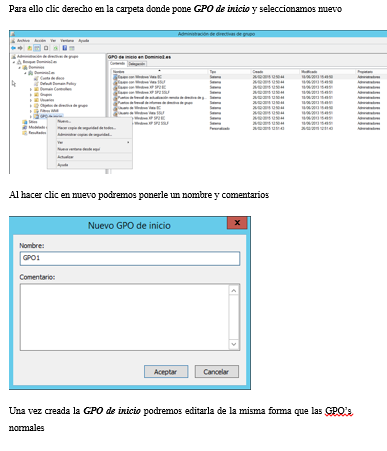Click inside the Comentario text area
Image resolution: width=387 pixels, height=451 pixels.
[124, 317]
